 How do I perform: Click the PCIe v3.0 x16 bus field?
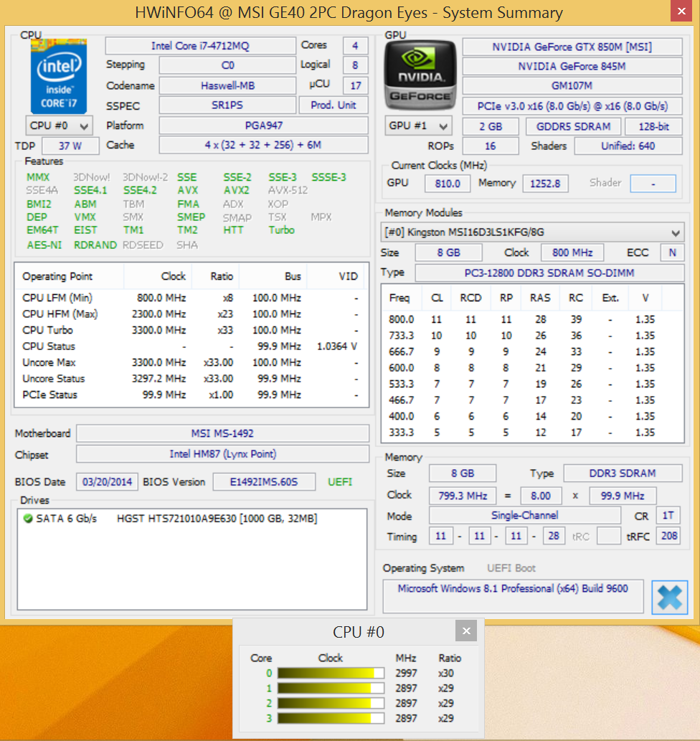(x=572, y=106)
